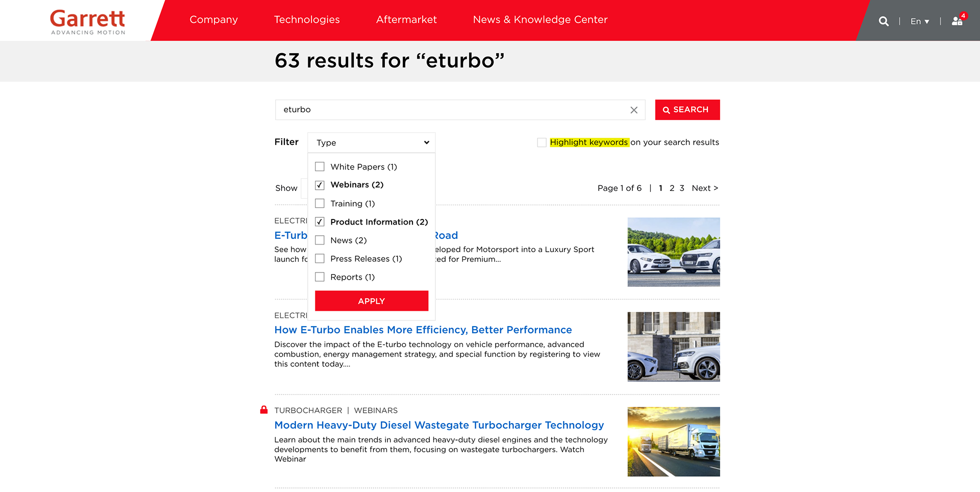This screenshot has height=492, width=980.
Task: Open the trucks at sunset thumbnail
Action: coord(673,441)
